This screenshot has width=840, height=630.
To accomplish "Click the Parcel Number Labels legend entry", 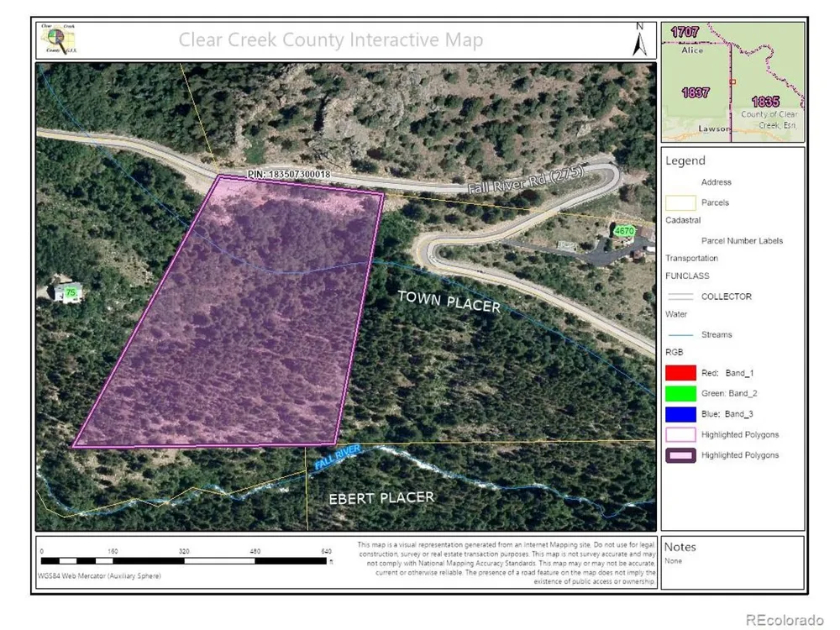I will pos(742,241).
